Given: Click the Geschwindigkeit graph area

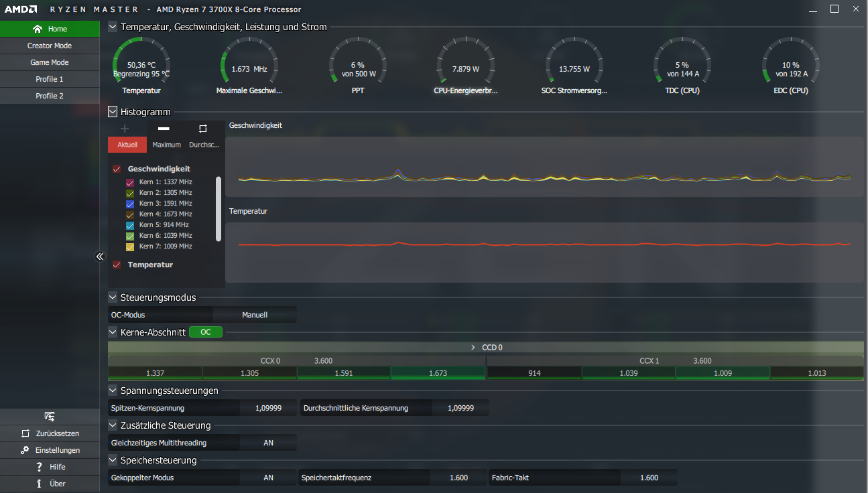Looking at the screenshot, I should point(544,167).
